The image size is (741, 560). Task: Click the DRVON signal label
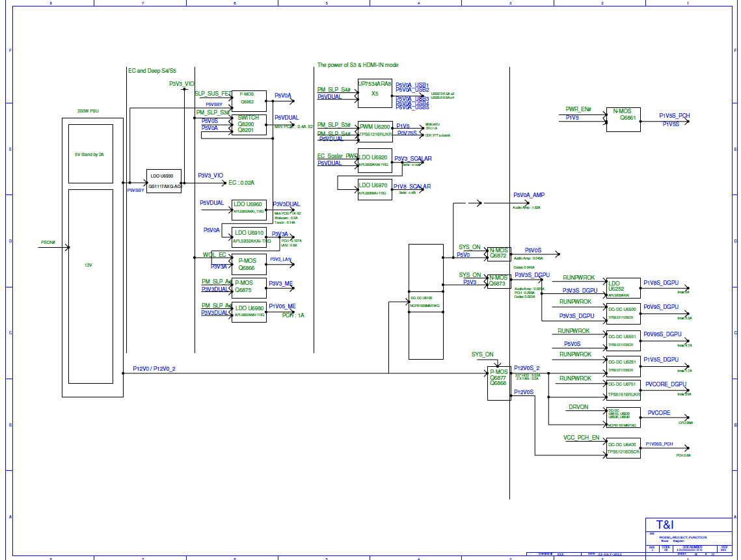(578, 407)
